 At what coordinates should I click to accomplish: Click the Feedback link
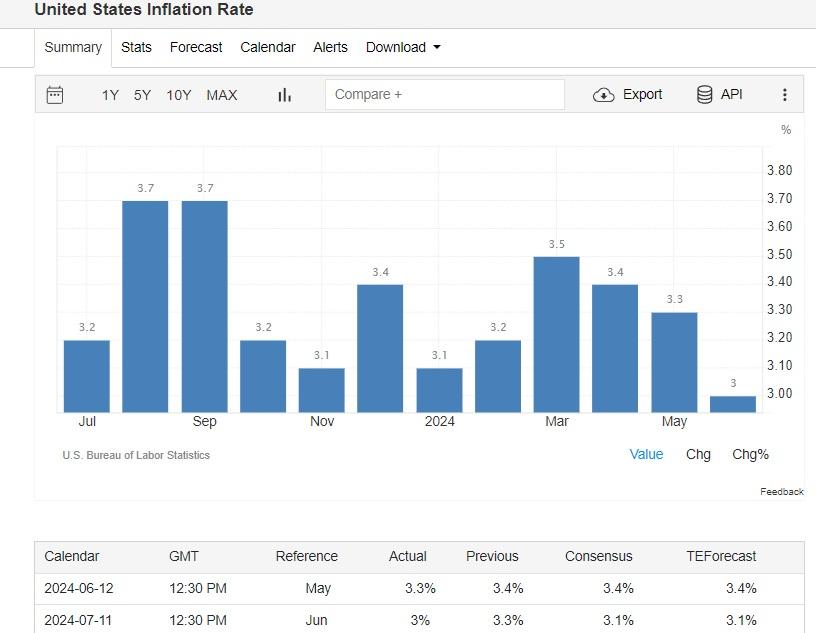point(781,491)
